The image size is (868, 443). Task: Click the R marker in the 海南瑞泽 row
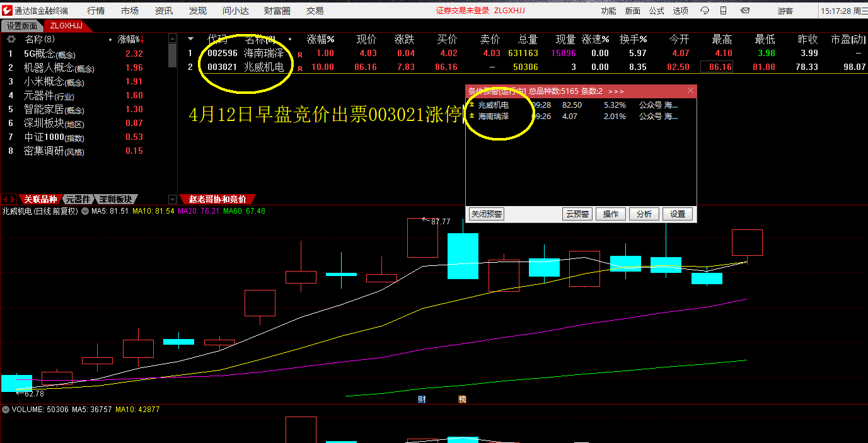tap(300, 54)
